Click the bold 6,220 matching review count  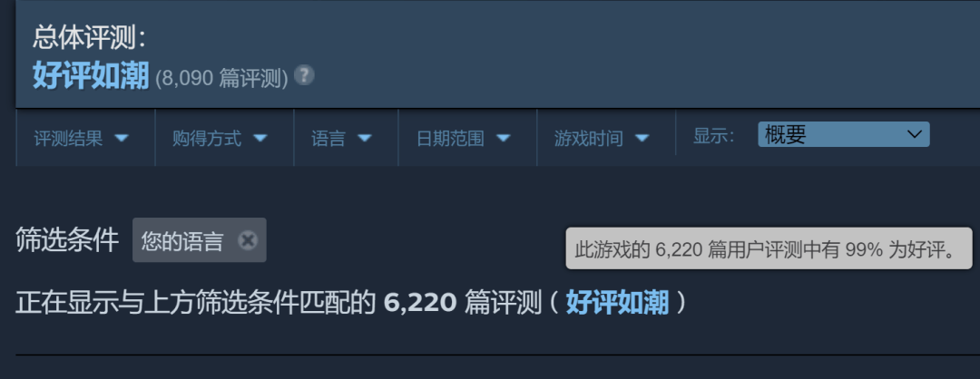pos(420,303)
